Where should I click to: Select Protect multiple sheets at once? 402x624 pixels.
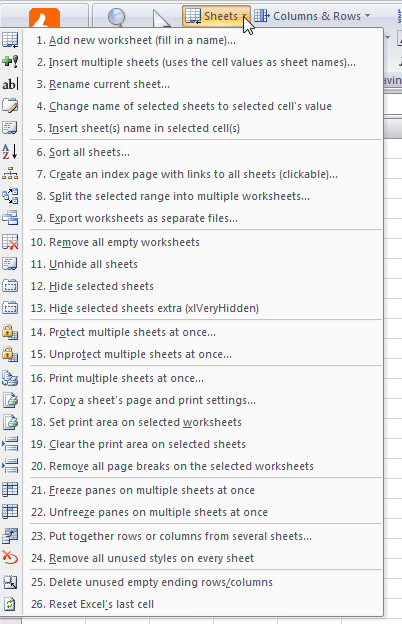(x=203, y=332)
